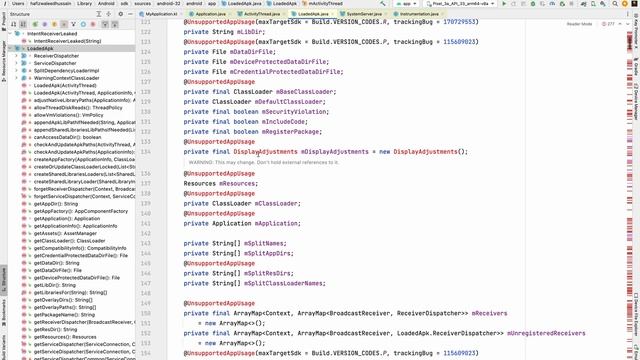The height and width of the screenshot is (360, 640).
Task: Click LoadedApk.java in navigation breadcrumb
Action: pos(242,4)
